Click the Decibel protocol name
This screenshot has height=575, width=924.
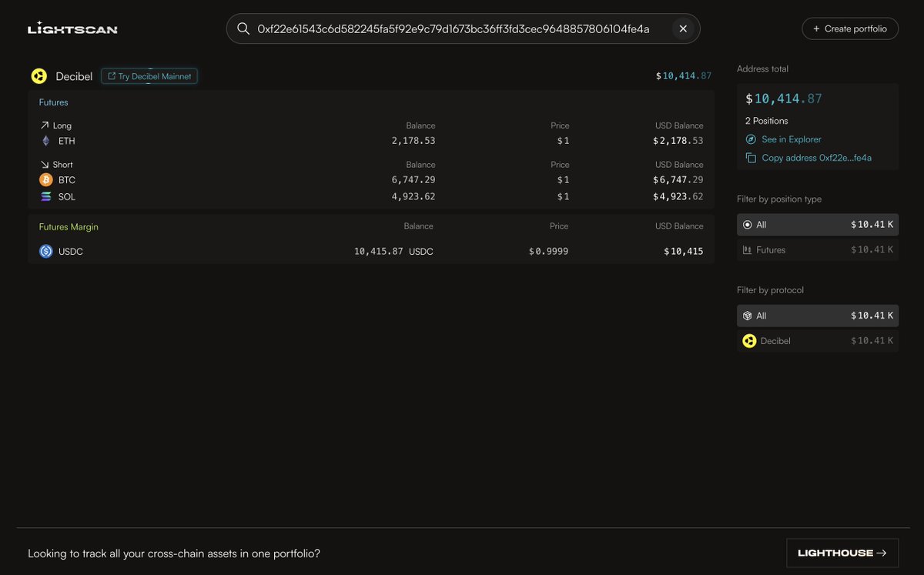tap(74, 76)
